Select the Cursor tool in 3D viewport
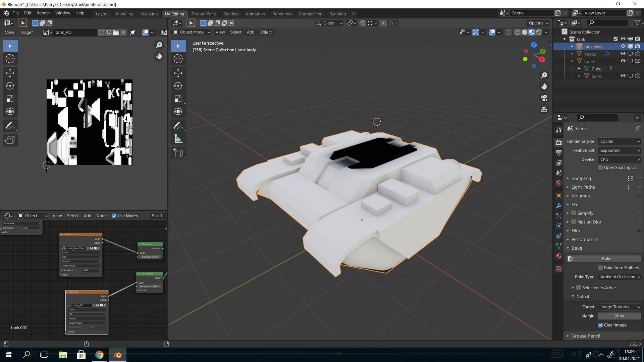The image size is (644, 362). click(x=178, y=59)
